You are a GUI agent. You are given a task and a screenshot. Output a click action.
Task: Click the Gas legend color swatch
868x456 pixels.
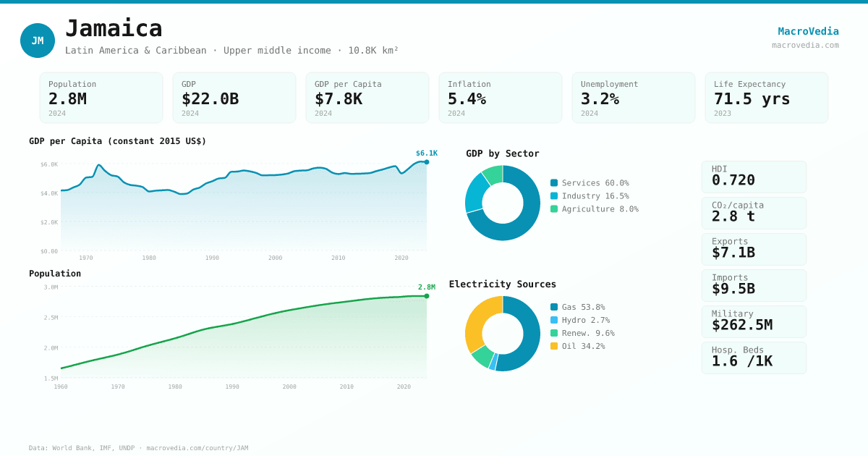tap(554, 308)
